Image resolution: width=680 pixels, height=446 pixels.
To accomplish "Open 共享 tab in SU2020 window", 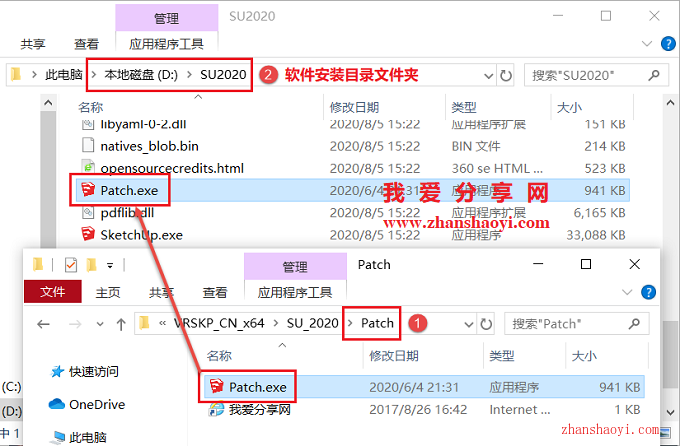I will coord(33,44).
